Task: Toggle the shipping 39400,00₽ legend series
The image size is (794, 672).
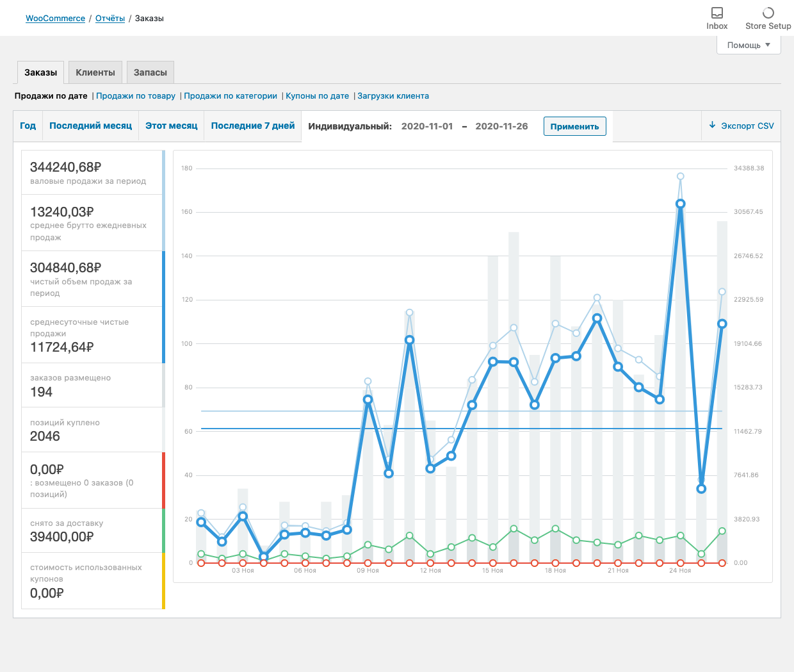Action: pos(92,530)
